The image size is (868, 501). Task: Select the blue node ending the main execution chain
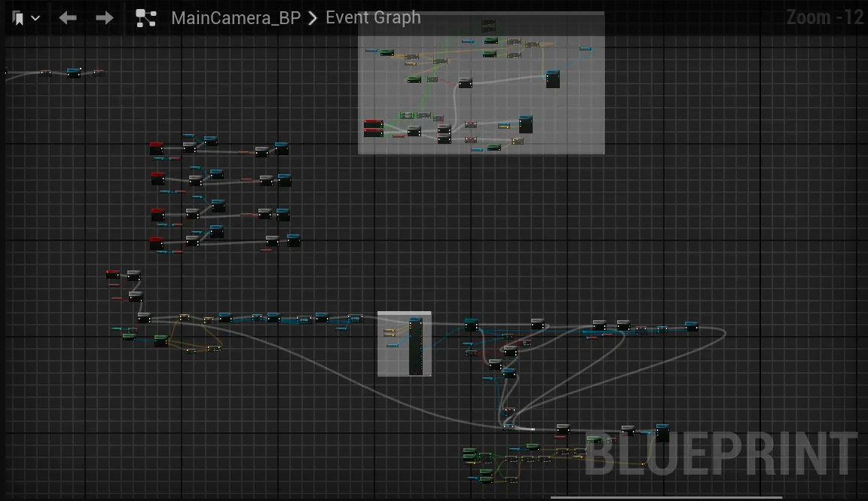coord(691,326)
